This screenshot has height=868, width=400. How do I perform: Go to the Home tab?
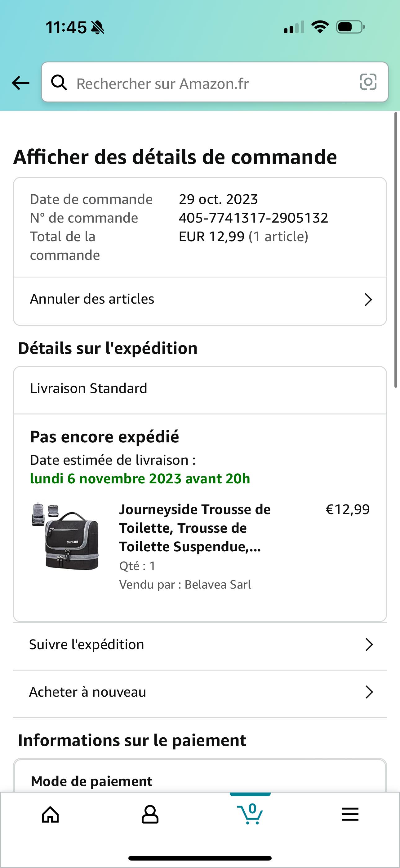50,815
